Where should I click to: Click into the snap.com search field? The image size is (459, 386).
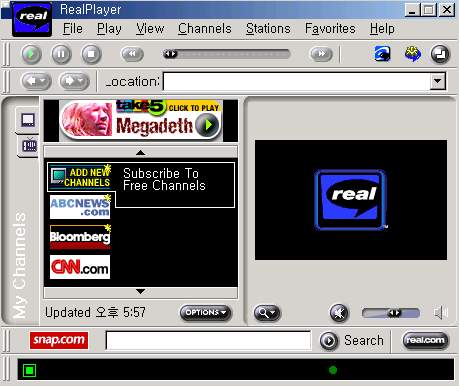coord(209,340)
